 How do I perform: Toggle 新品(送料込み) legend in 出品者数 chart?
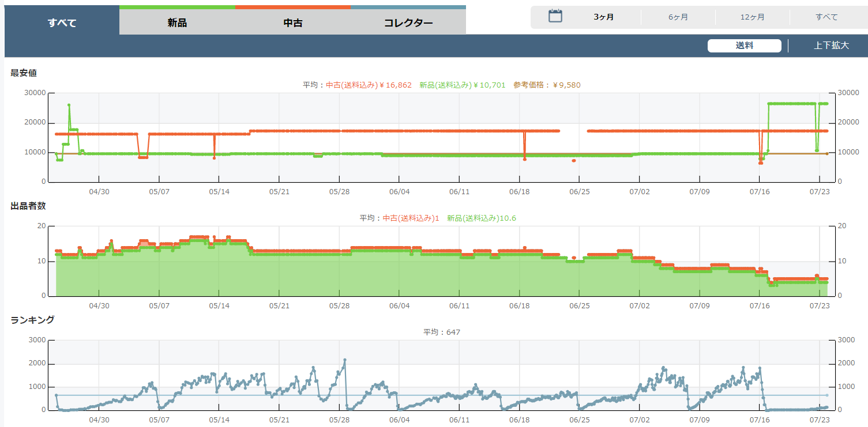tap(481, 218)
